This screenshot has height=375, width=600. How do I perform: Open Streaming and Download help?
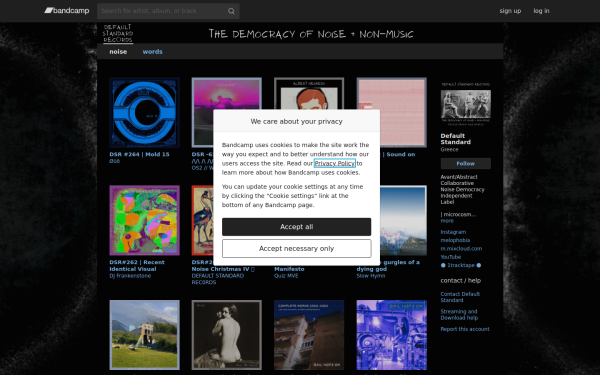[459, 315]
